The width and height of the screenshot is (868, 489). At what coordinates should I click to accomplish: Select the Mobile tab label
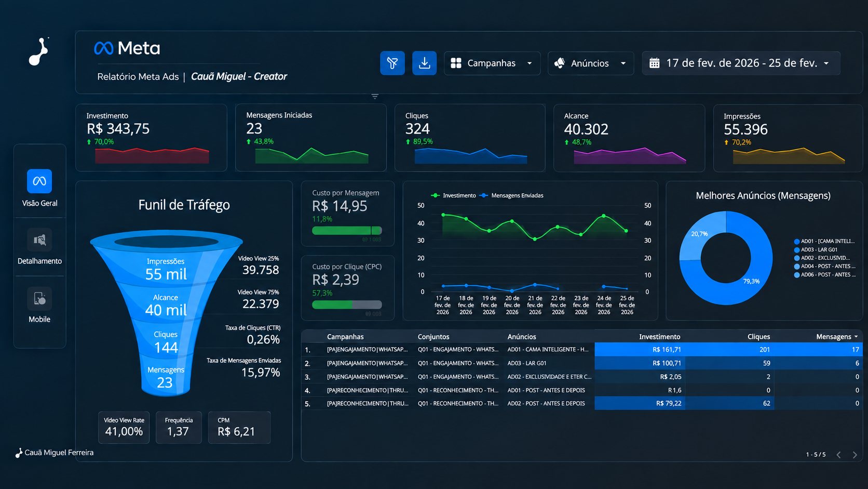pos(39,319)
